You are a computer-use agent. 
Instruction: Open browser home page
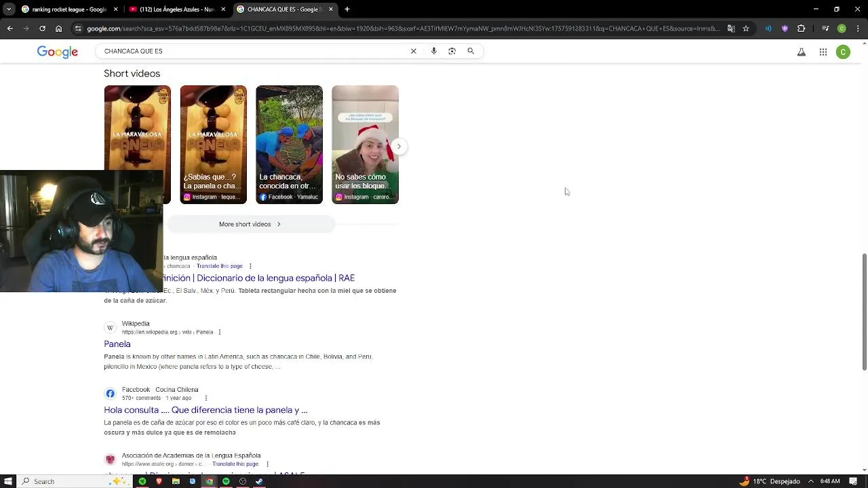coord(59,28)
